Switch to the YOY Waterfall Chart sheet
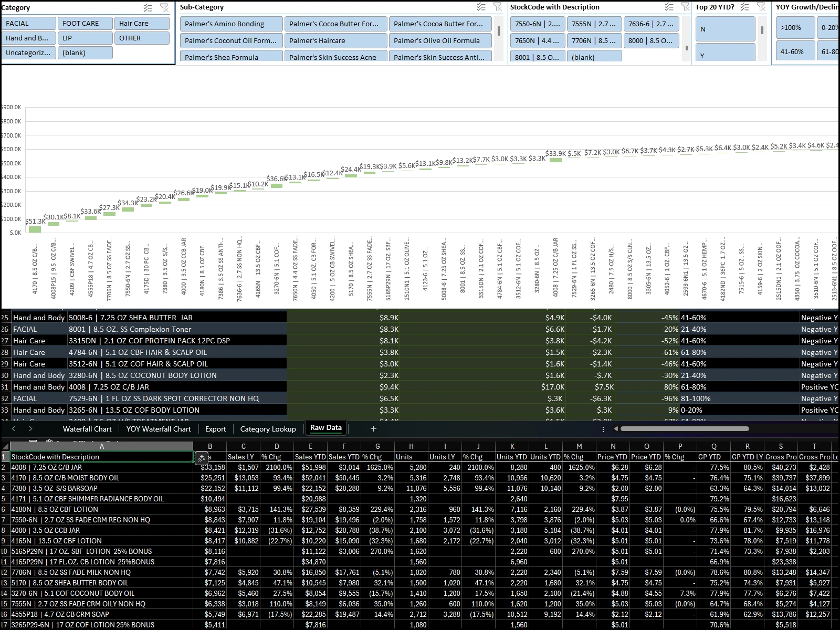 point(159,429)
